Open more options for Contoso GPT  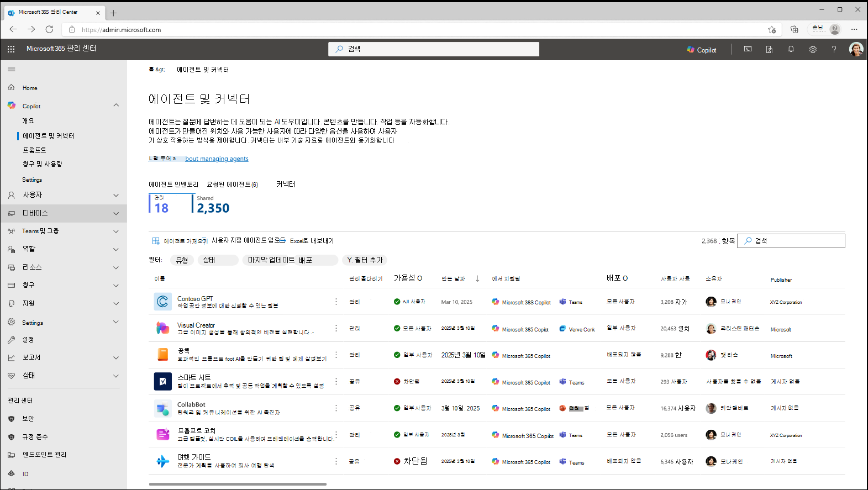[336, 302]
